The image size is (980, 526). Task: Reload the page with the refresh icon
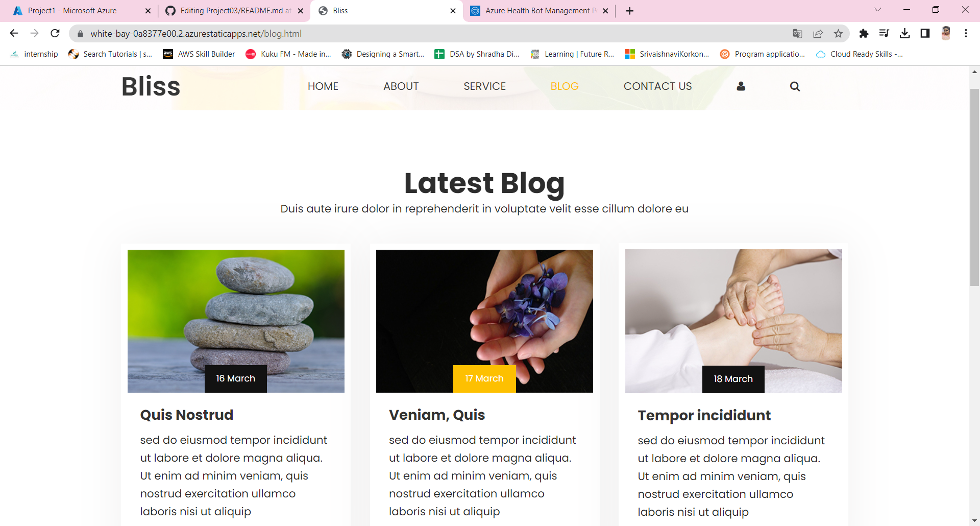(55, 33)
